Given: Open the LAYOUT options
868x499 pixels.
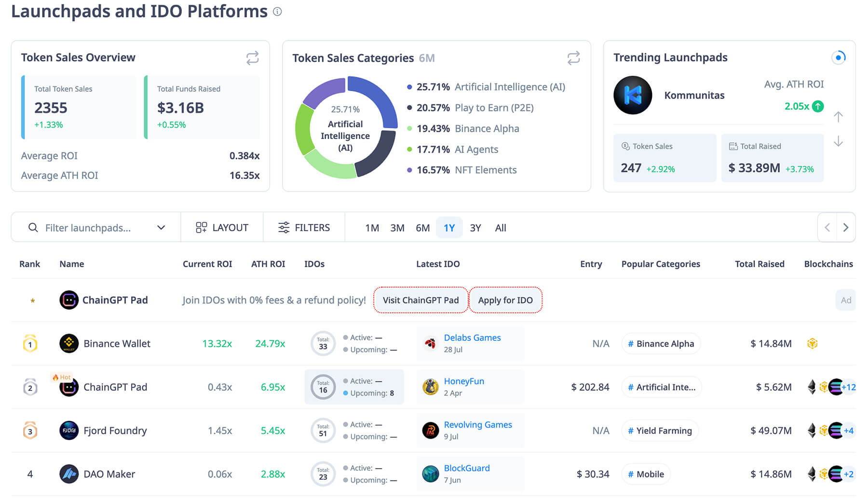Looking at the screenshot, I should [x=222, y=228].
